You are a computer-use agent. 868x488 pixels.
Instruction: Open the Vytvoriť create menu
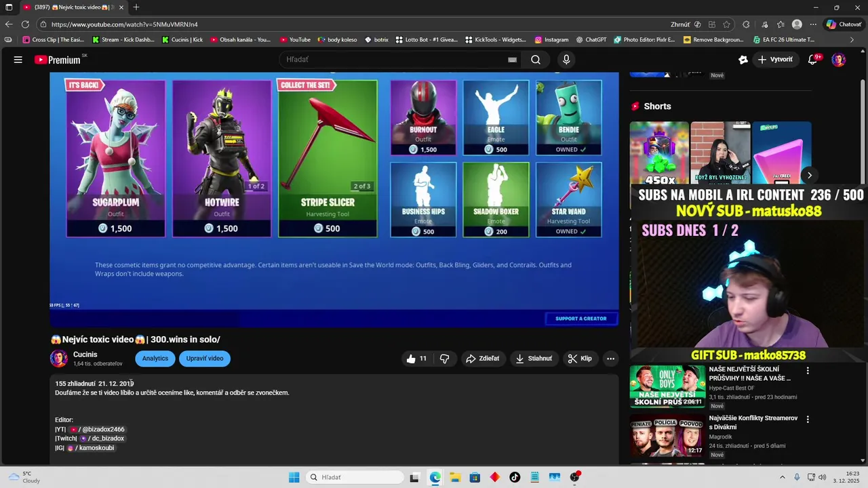[775, 60]
